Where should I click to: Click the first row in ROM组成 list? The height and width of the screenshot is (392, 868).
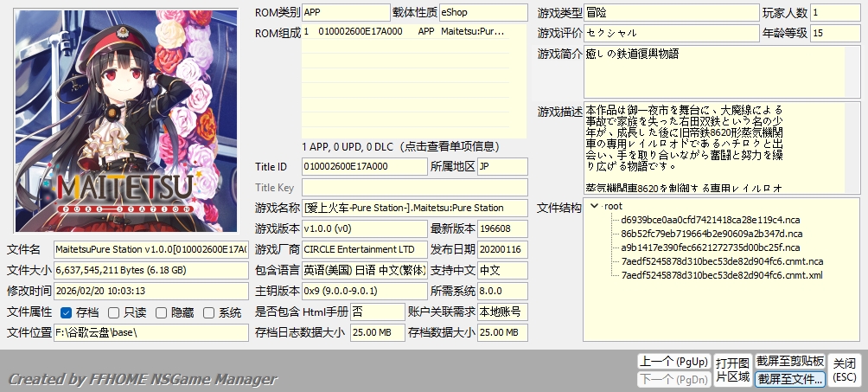click(x=413, y=31)
